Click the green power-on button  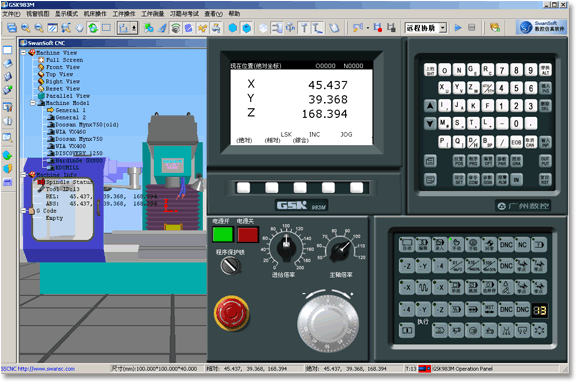tap(223, 235)
